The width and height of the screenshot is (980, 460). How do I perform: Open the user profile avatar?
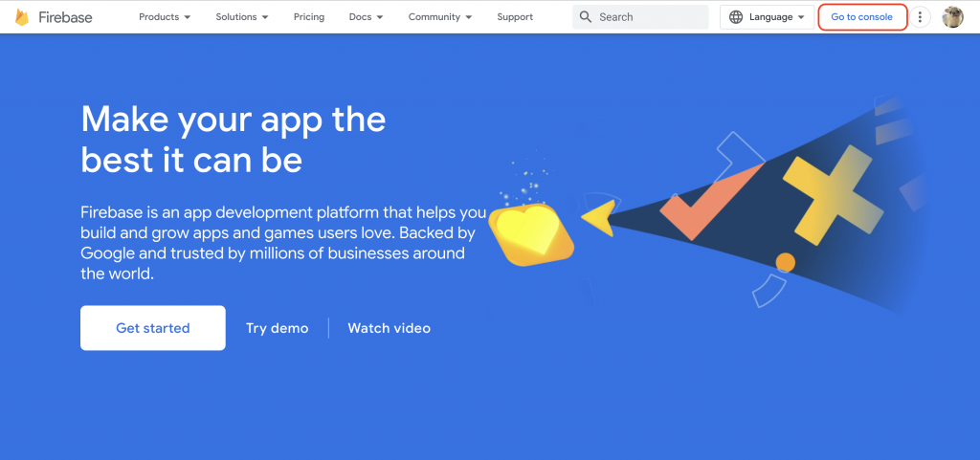click(x=952, y=17)
